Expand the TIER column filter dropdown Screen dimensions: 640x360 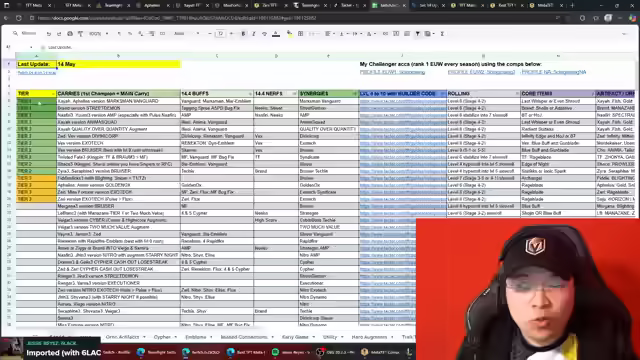point(53,94)
